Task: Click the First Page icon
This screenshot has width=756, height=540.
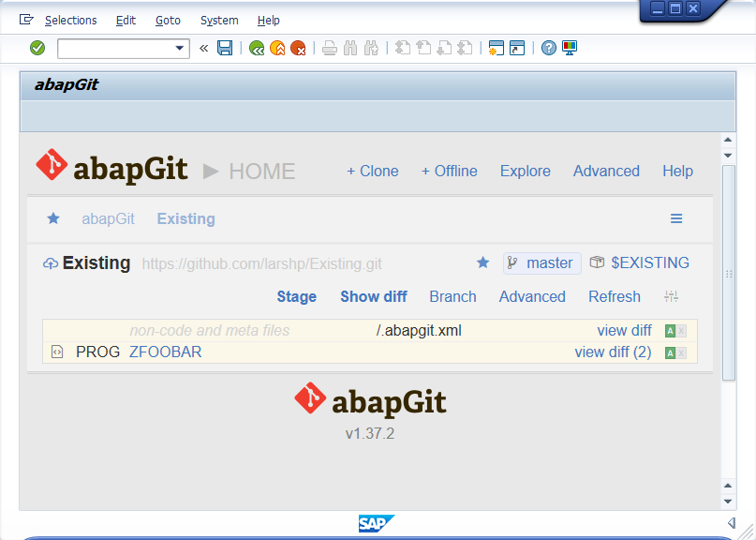Action: pos(403,48)
